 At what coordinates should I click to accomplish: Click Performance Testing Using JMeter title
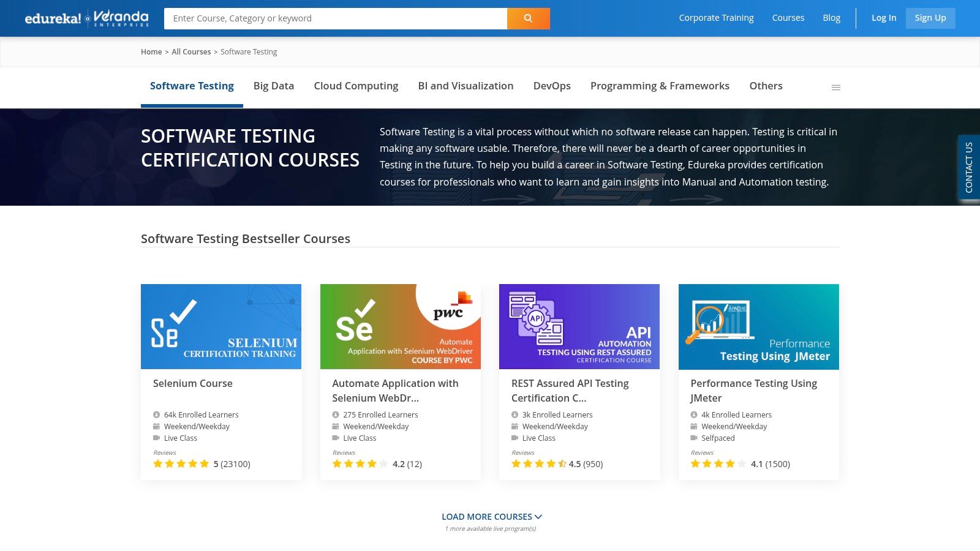click(x=754, y=391)
